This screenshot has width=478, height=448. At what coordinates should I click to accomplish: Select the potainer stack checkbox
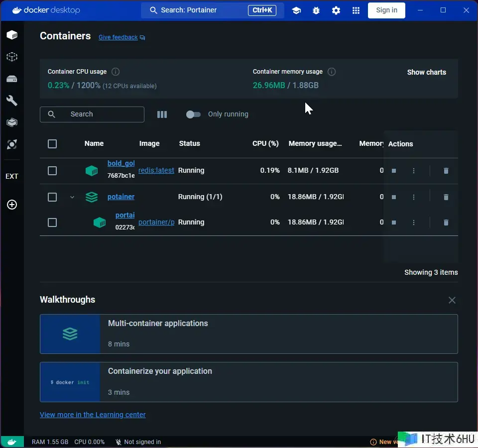(52, 197)
